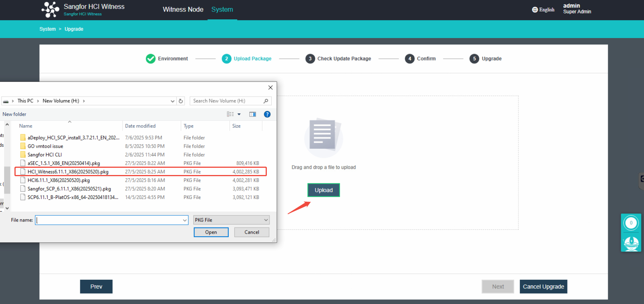Click the document icon in the upload area
This screenshot has width=644, height=304.
click(324, 137)
